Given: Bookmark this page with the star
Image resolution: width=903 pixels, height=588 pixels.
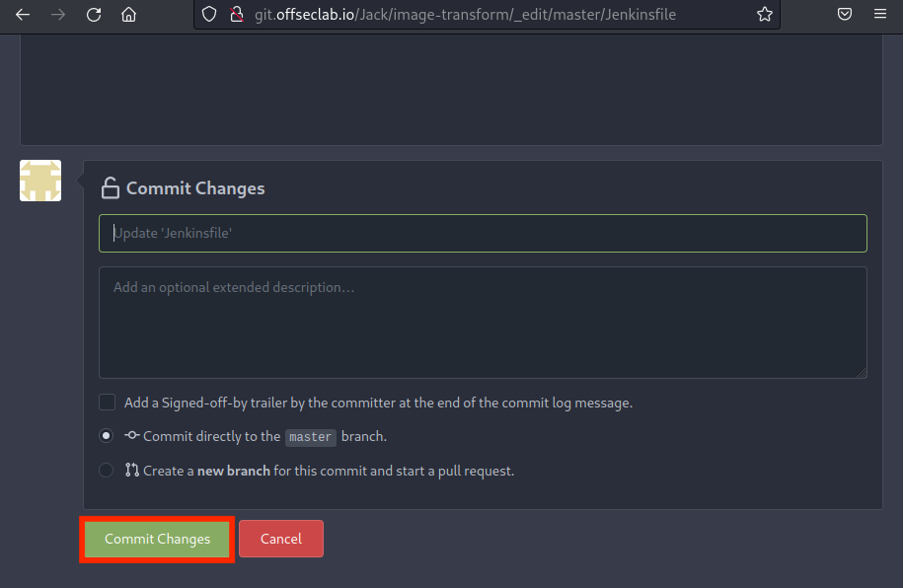Looking at the screenshot, I should point(764,15).
